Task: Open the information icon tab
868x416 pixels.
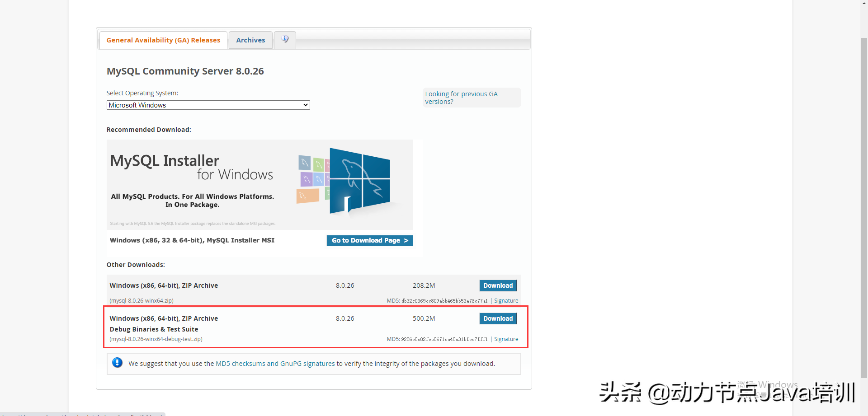Action: pyautogui.click(x=285, y=40)
